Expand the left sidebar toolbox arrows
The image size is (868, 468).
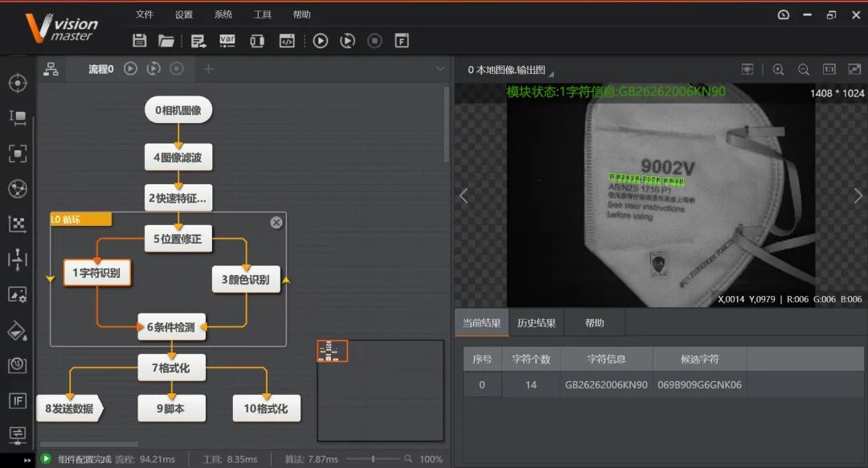(28, 461)
